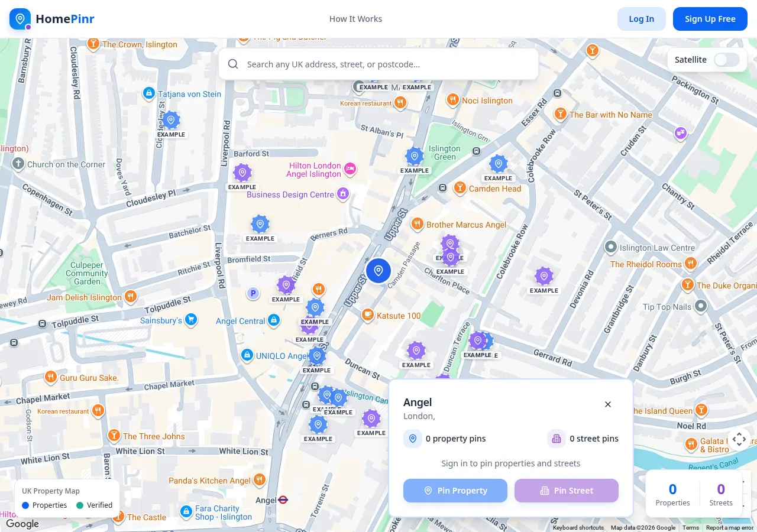Click the Angel underground station marker

283,499
